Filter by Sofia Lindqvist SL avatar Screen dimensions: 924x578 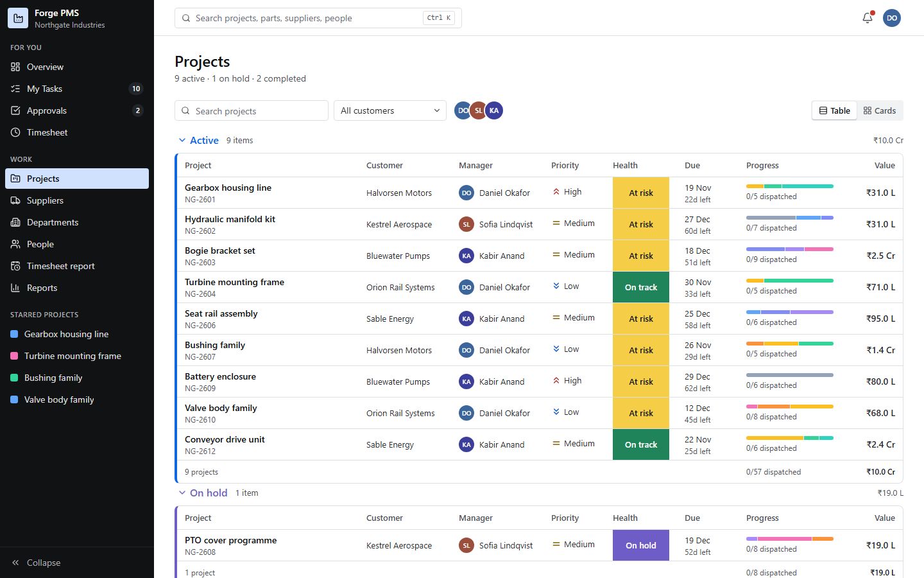479,110
